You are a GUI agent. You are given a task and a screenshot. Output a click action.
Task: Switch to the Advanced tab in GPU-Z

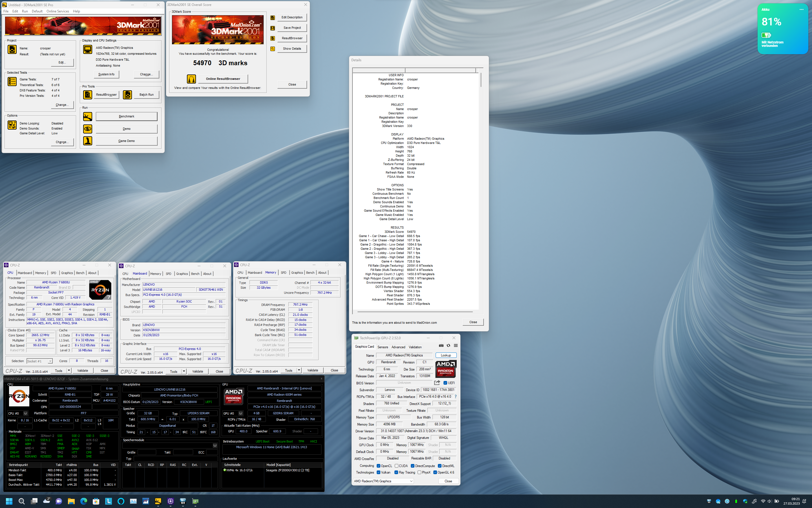(x=398, y=347)
